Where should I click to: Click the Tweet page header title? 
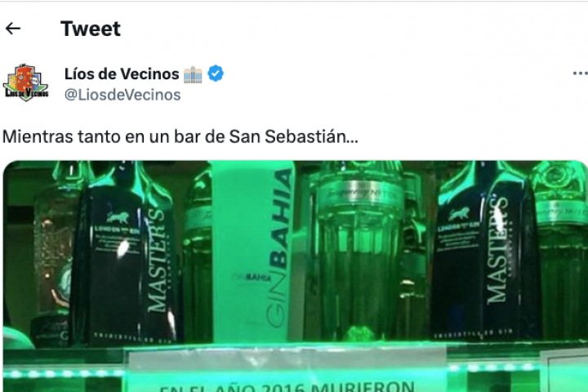[x=91, y=29]
